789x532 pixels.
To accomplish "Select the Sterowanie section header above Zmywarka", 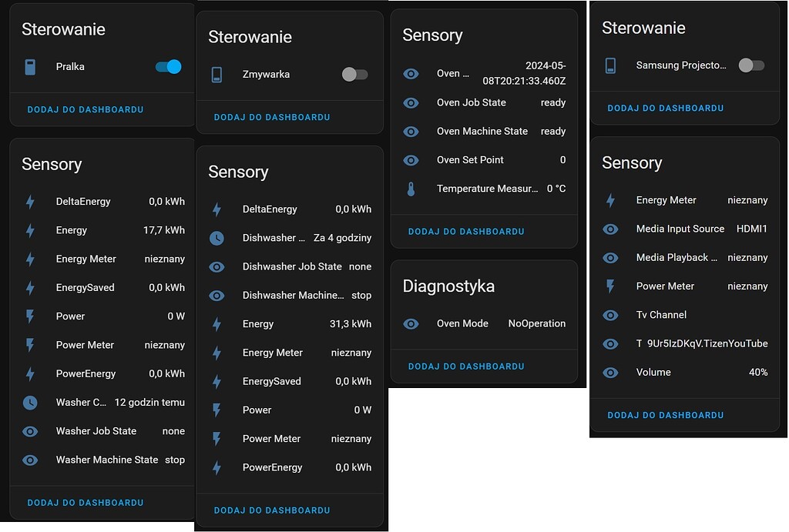I will click(250, 36).
